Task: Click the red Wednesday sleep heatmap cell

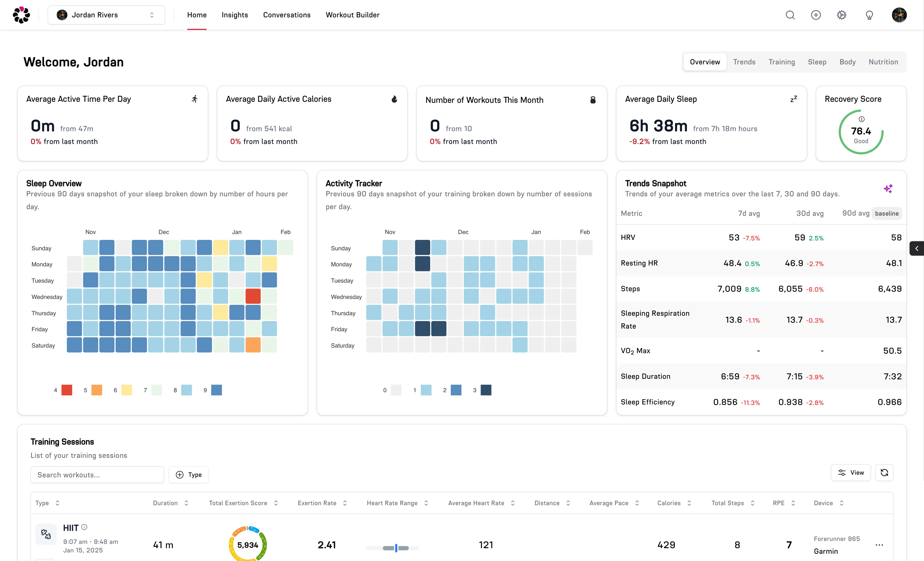Action: [x=253, y=297]
